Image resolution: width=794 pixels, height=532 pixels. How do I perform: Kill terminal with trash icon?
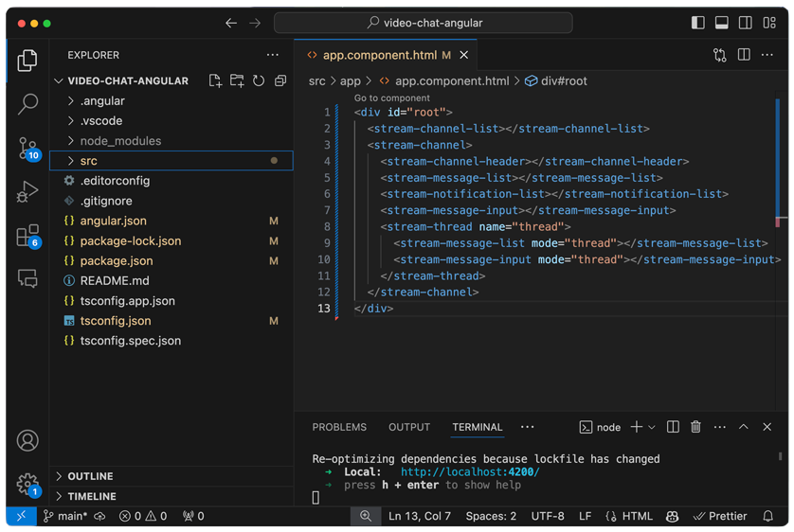(x=695, y=427)
